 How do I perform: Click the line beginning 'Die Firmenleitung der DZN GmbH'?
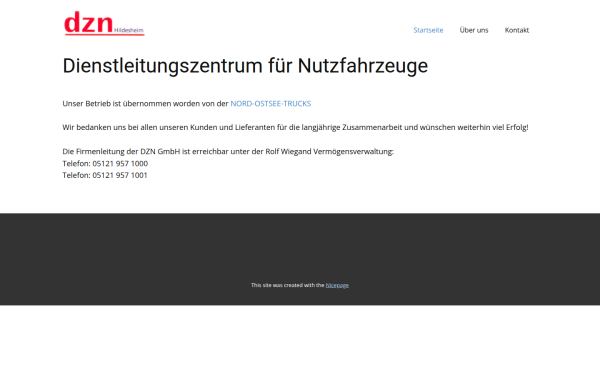pyautogui.click(x=228, y=152)
